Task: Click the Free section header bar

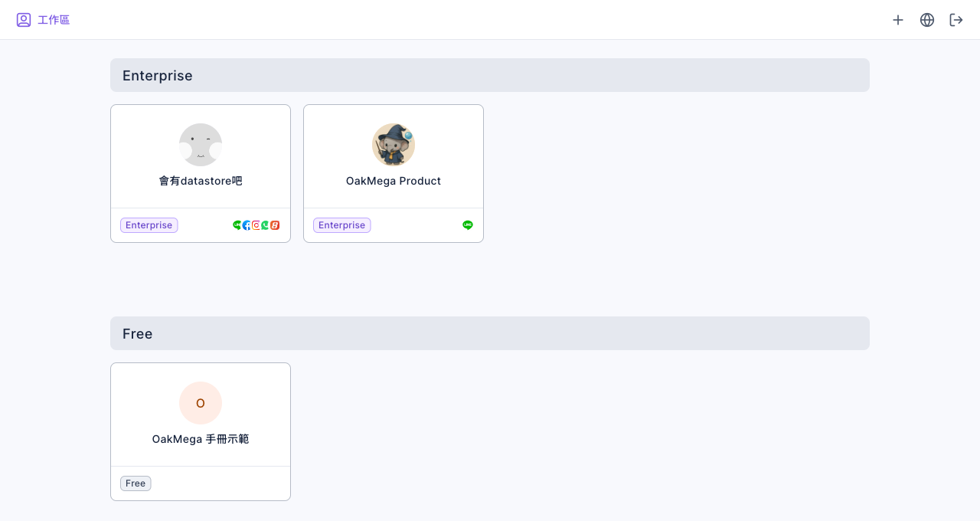Action: 490,333
